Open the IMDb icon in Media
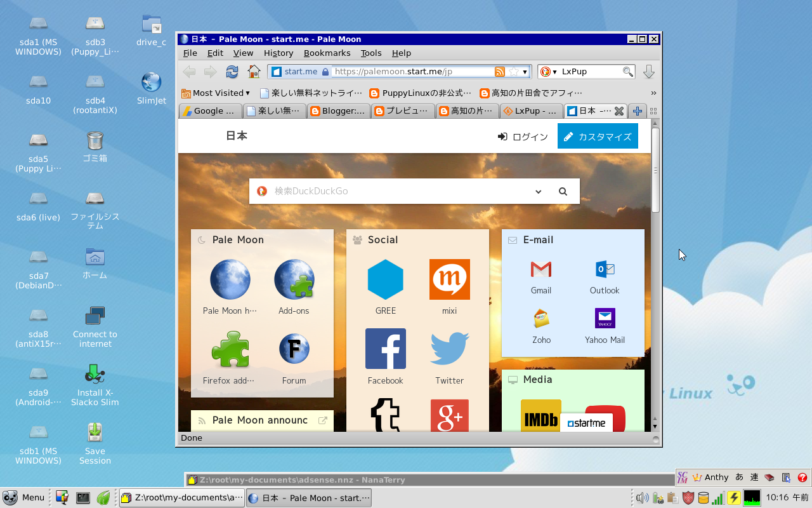 click(x=540, y=416)
